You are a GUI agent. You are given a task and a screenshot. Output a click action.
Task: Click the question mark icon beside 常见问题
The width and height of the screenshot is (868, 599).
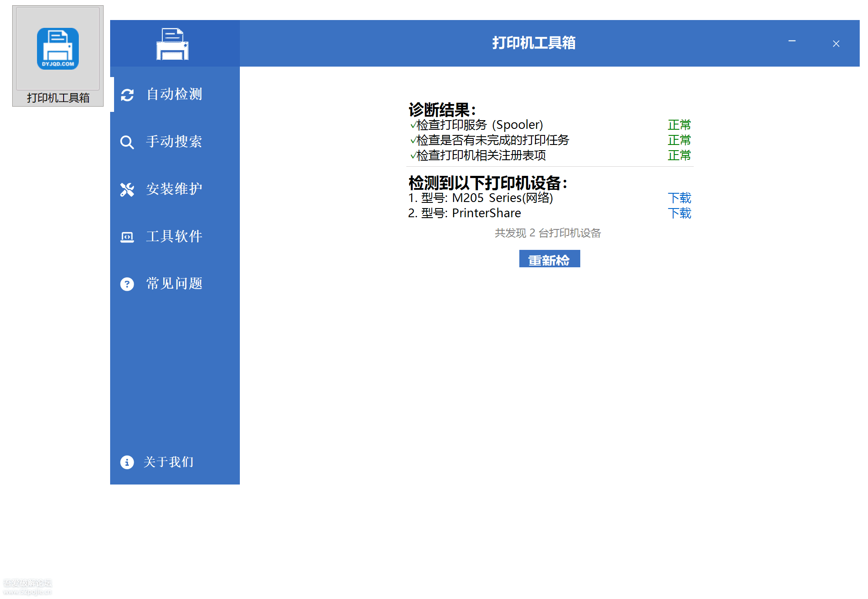[x=127, y=284]
